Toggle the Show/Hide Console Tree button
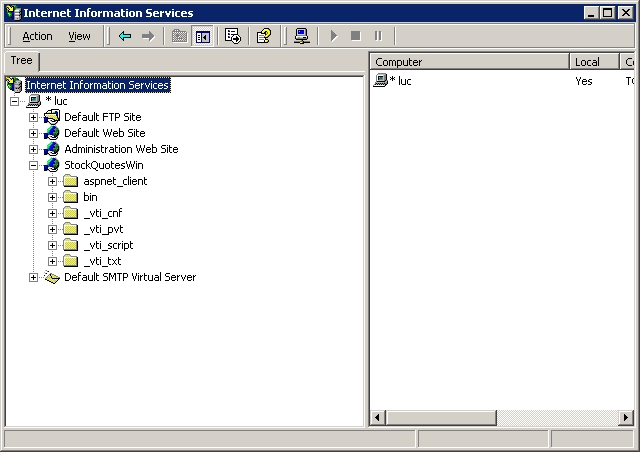Image resolution: width=640 pixels, height=452 pixels. [202, 36]
